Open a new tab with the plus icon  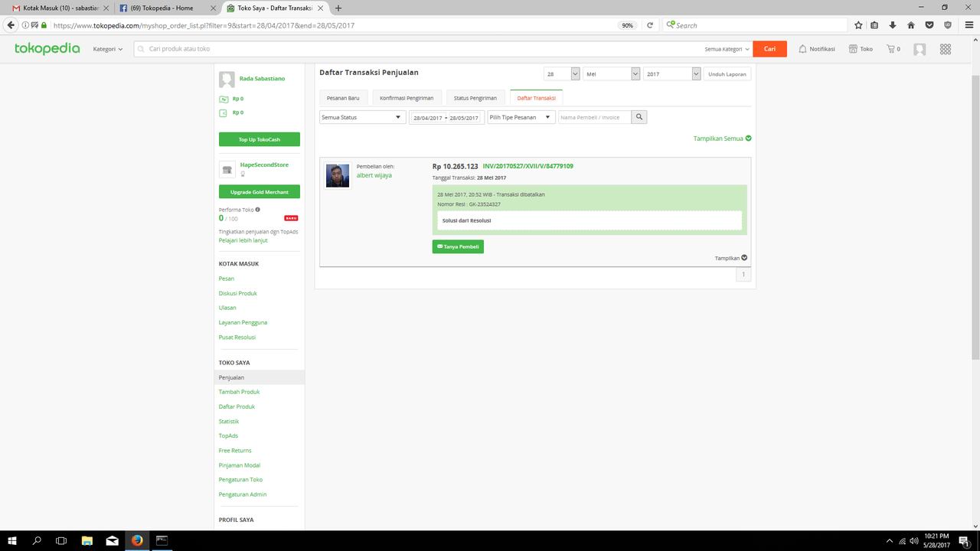tap(338, 8)
